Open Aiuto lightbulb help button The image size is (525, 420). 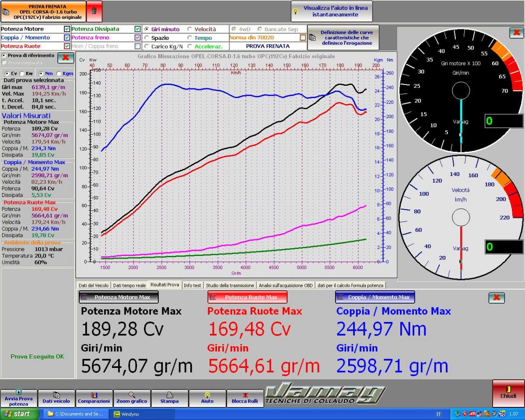(x=207, y=398)
